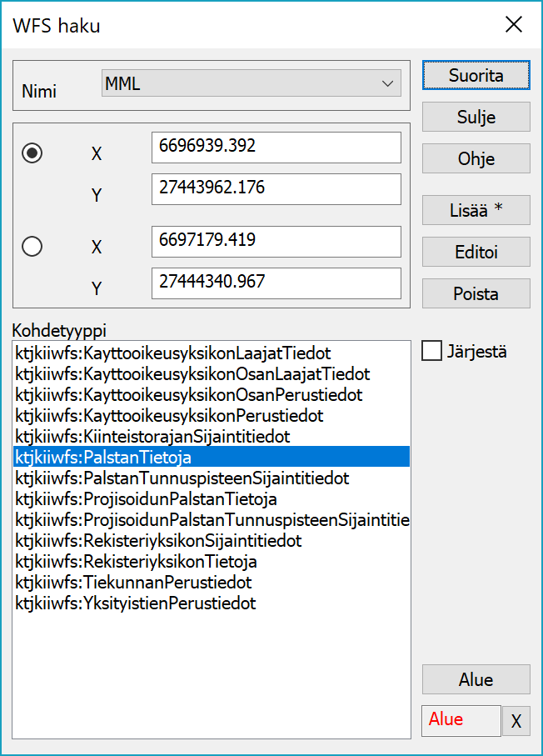The width and height of the screenshot is (543, 756).
Task: Click the Y field containing 27443962.176
Action: (276, 188)
